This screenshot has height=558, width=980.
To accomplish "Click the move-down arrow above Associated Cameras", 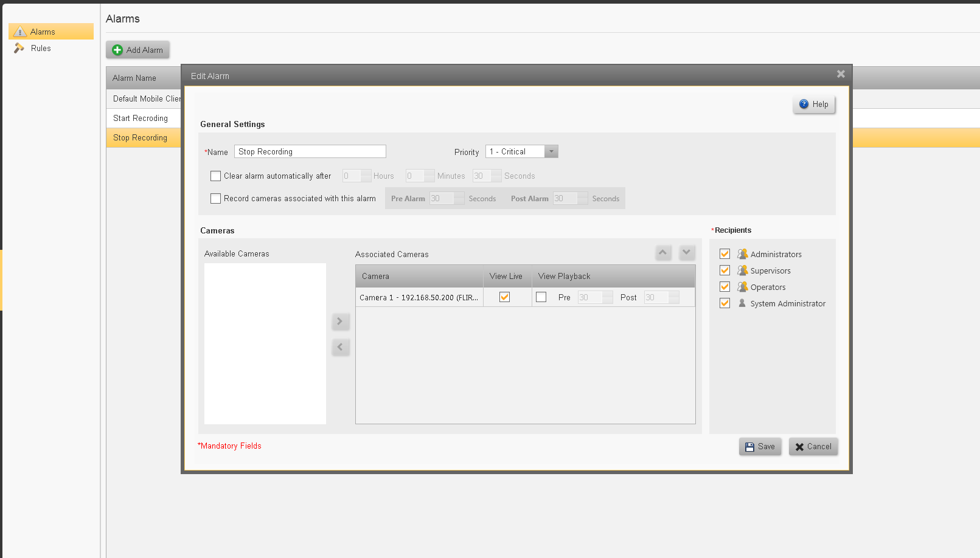I will (687, 252).
